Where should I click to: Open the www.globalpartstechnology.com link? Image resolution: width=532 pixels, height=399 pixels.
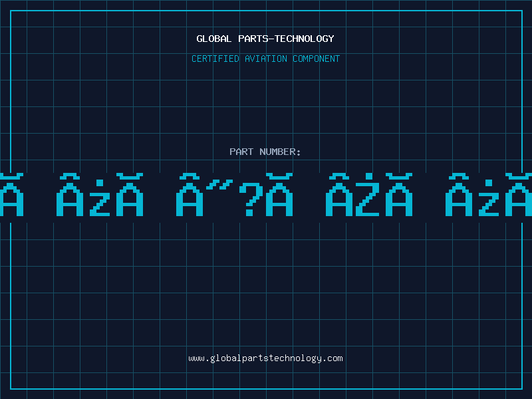coord(265,358)
